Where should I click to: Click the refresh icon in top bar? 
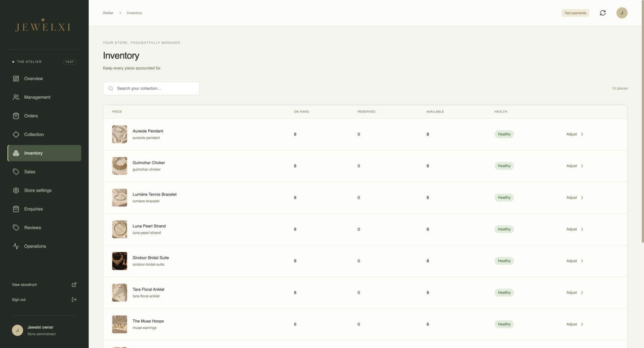(603, 13)
